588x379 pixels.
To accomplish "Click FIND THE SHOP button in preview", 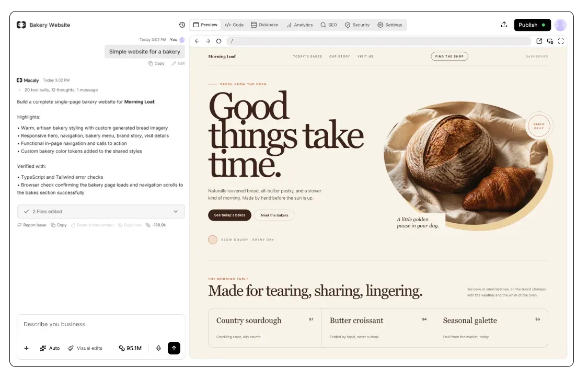I will (x=449, y=56).
